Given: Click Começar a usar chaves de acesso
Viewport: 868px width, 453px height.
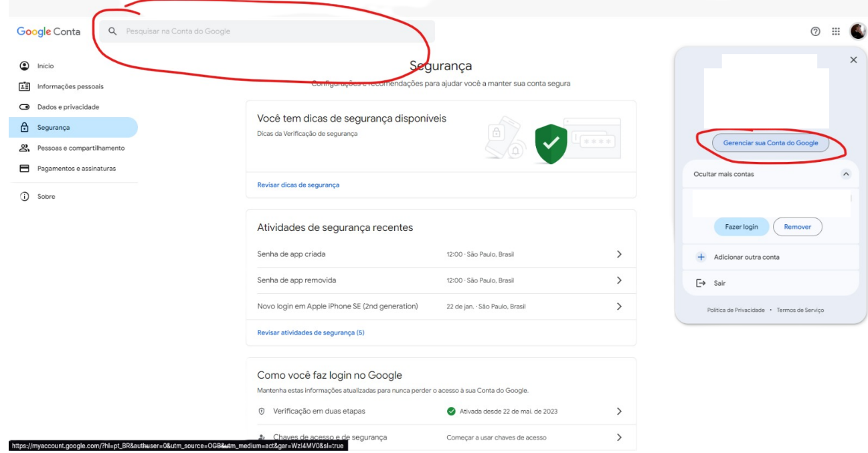Looking at the screenshot, I should click(496, 438).
